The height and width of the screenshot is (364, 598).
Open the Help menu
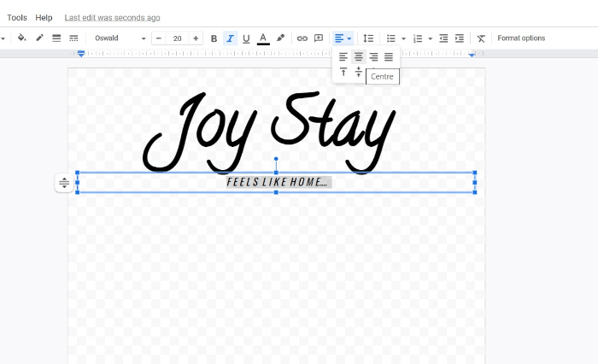44,17
